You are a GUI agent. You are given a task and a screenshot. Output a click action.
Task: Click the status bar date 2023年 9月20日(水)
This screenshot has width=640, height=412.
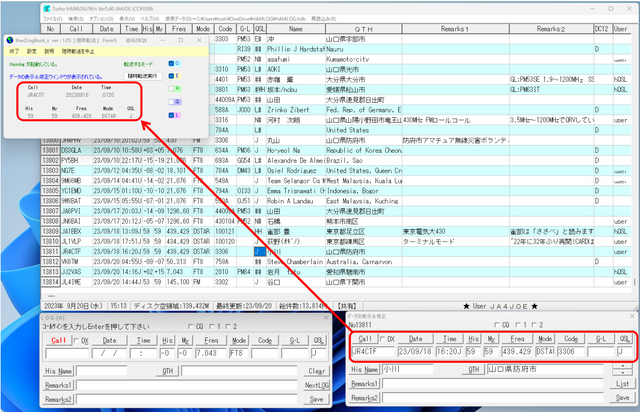click(74, 306)
